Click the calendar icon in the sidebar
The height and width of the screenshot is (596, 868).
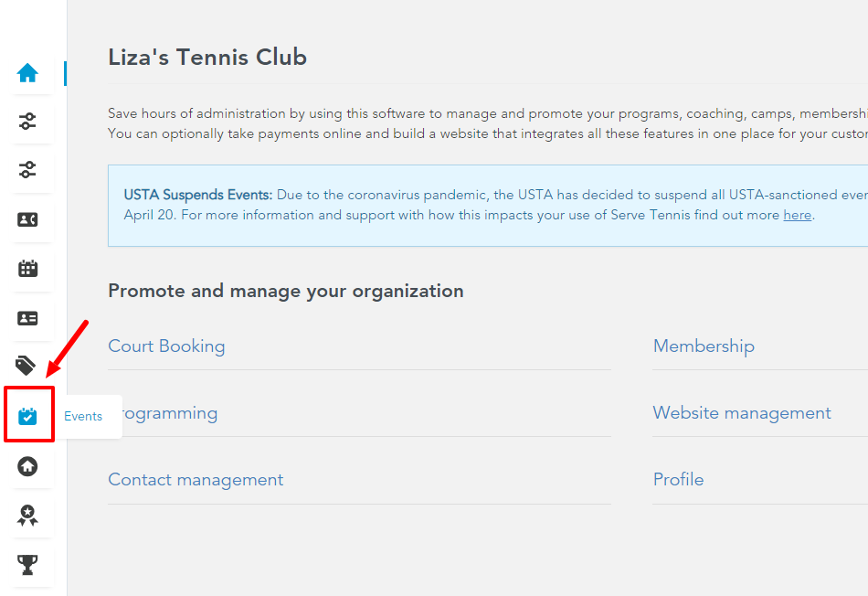28,269
